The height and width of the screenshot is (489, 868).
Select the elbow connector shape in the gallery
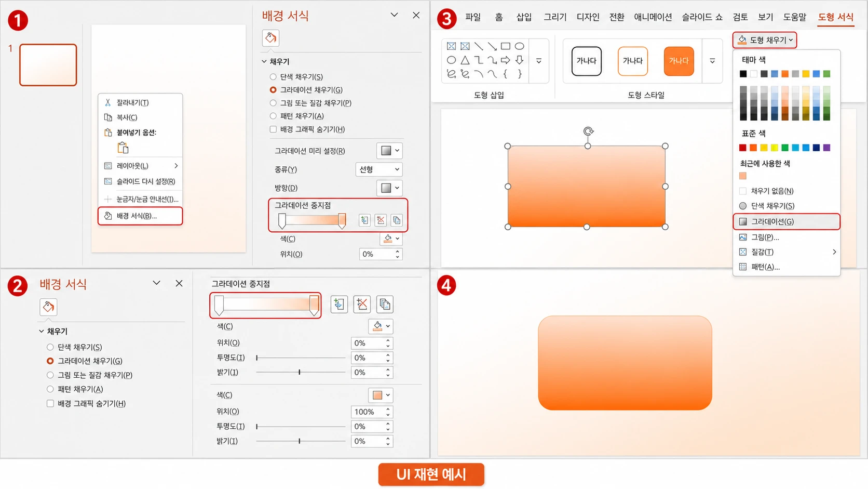(479, 60)
